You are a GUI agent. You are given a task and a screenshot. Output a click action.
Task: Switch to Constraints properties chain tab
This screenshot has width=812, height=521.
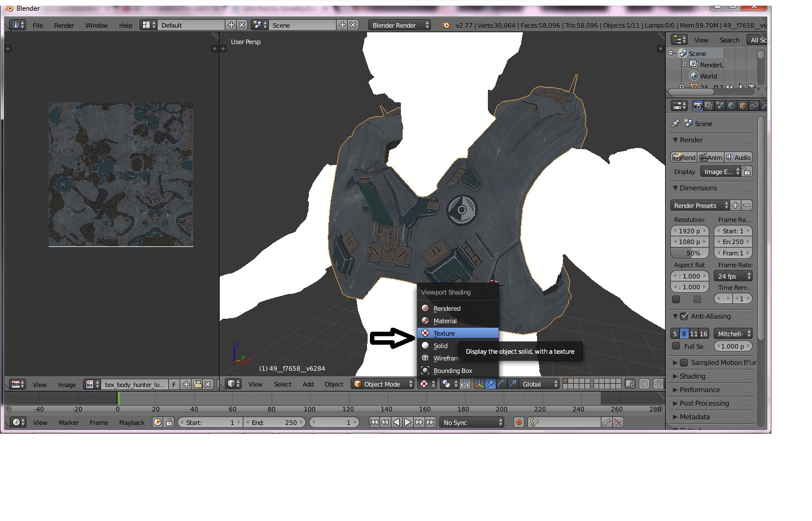[x=754, y=106]
